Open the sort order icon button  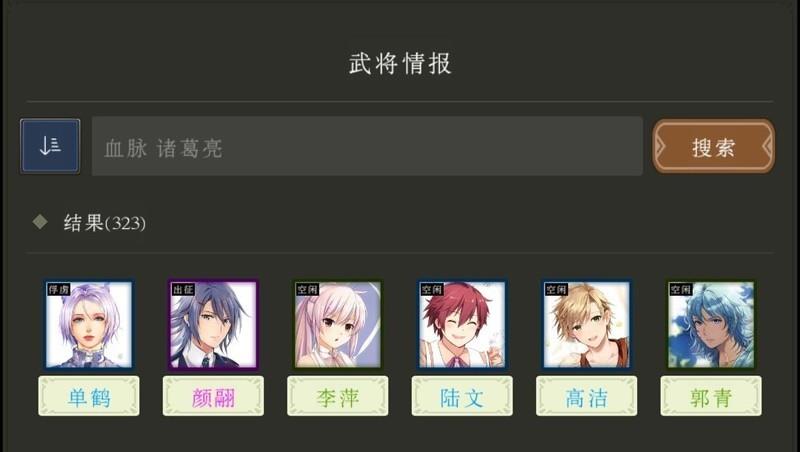tap(50, 146)
